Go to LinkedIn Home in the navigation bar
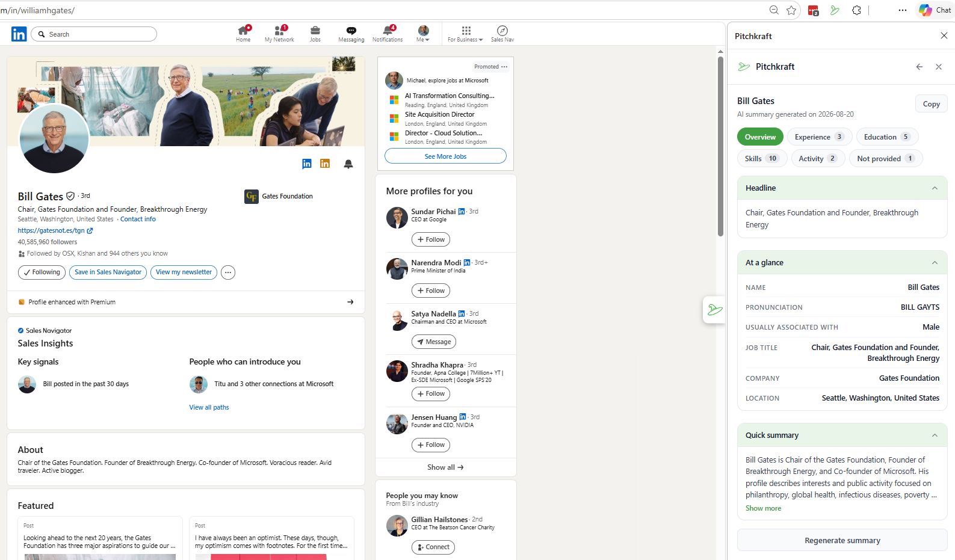This screenshot has height=560, width=955. (x=243, y=34)
